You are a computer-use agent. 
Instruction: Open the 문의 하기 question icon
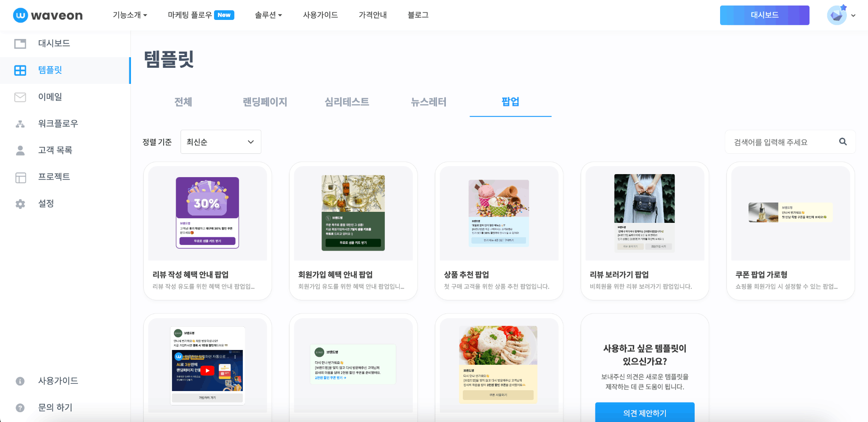[20, 407]
